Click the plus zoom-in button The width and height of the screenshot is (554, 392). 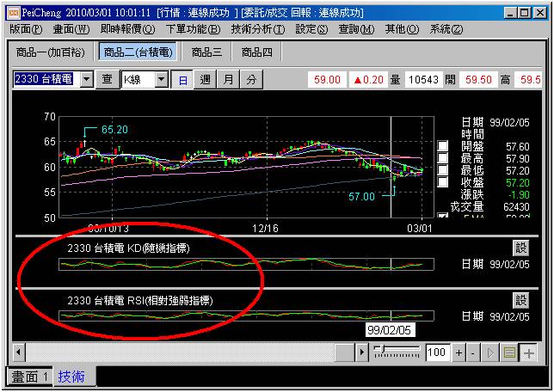[x=460, y=353]
